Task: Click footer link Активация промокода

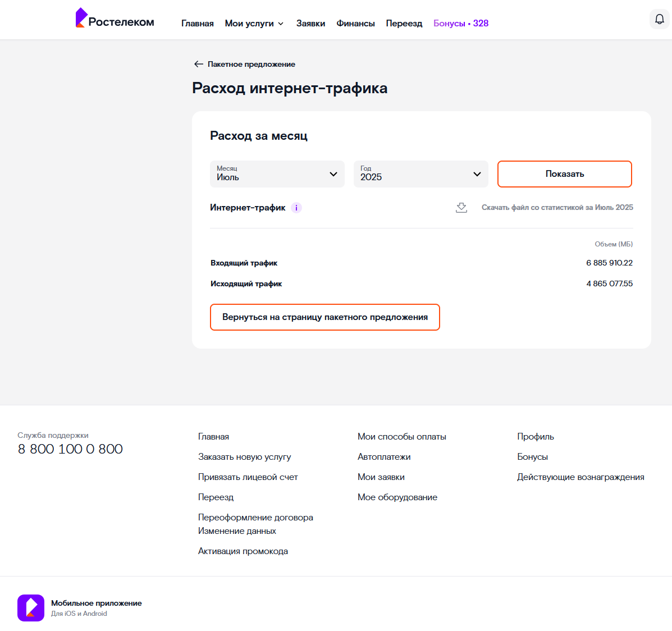Action: point(243,551)
